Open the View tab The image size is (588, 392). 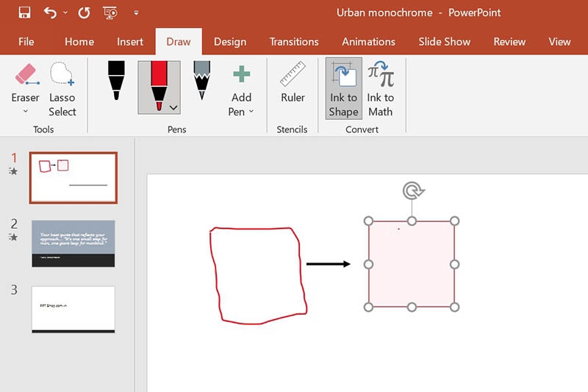559,42
